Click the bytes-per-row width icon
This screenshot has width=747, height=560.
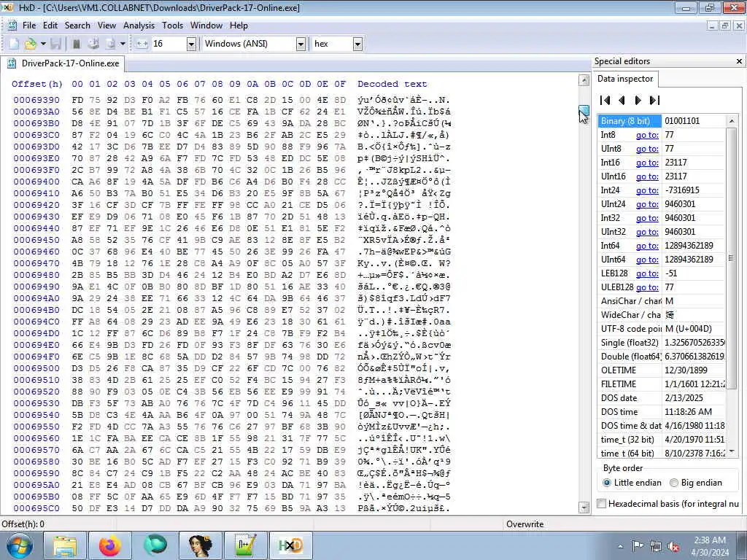tap(142, 44)
